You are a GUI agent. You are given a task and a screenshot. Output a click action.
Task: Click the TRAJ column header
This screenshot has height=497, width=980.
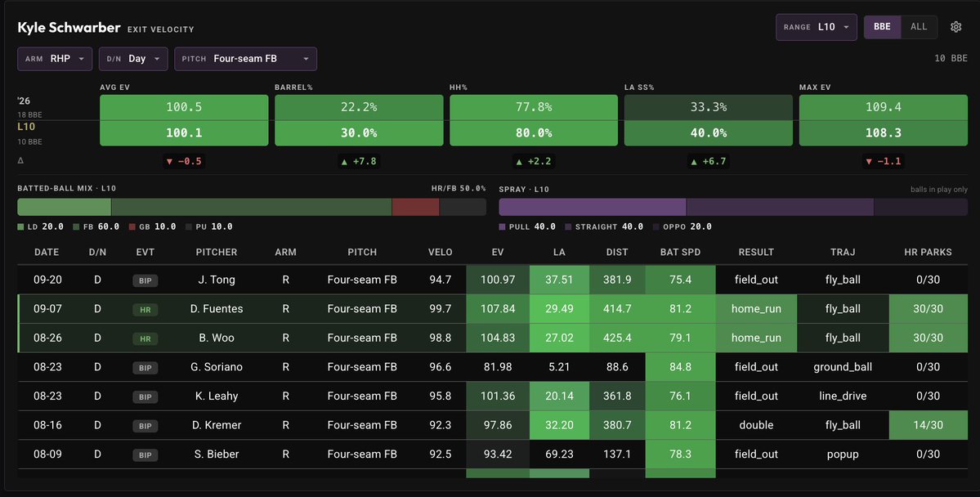coord(843,252)
